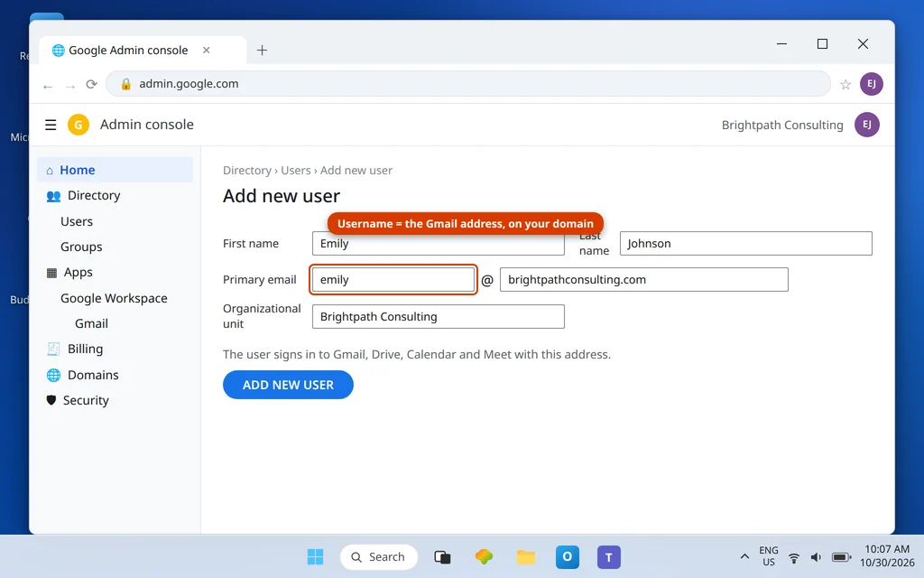Open Wi-Fi network settings
Screen dimensions: 924x578
[x=794, y=557]
